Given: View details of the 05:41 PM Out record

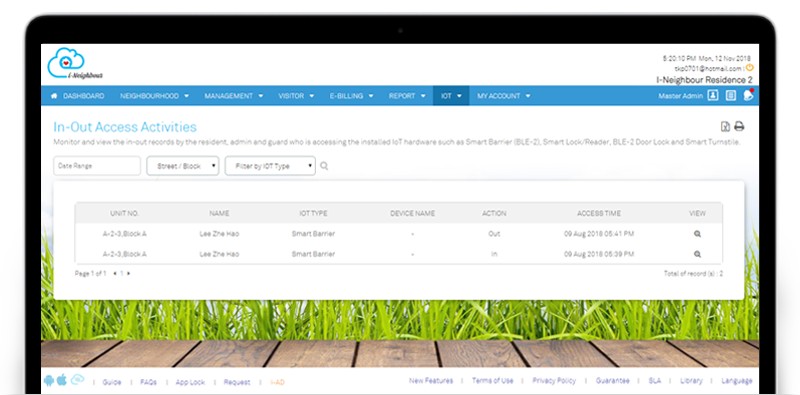Looking at the screenshot, I should (x=697, y=234).
